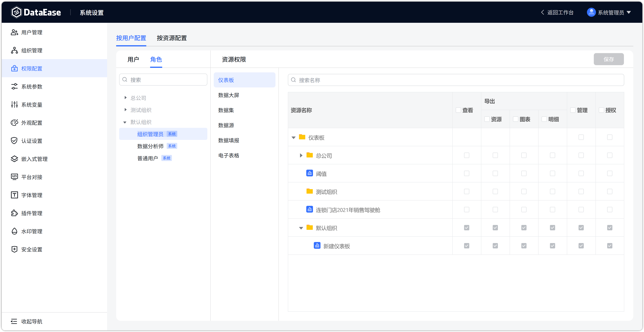Select 数据源 resource type
The height and width of the screenshot is (332, 644).
click(x=244, y=125)
